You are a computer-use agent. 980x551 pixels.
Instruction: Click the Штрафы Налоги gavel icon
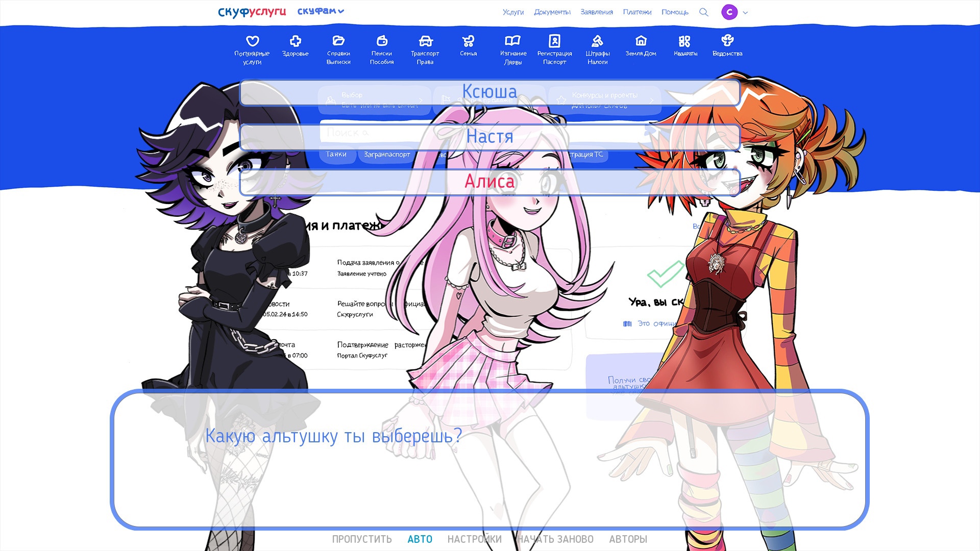597,41
